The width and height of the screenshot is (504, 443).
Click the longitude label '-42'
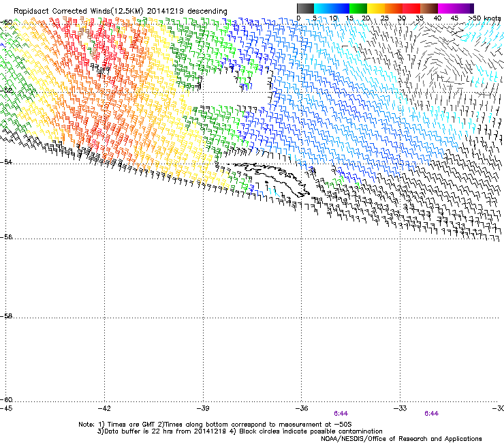104,408
